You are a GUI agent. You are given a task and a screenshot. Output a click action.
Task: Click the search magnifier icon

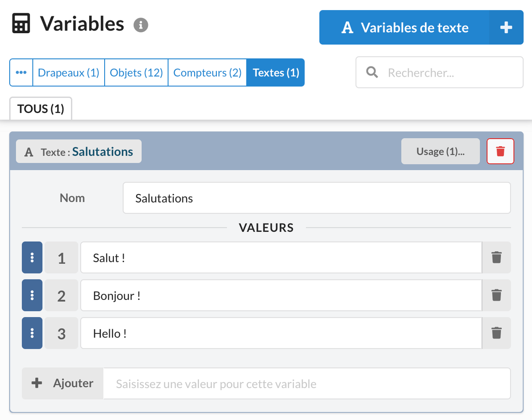point(372,72)
